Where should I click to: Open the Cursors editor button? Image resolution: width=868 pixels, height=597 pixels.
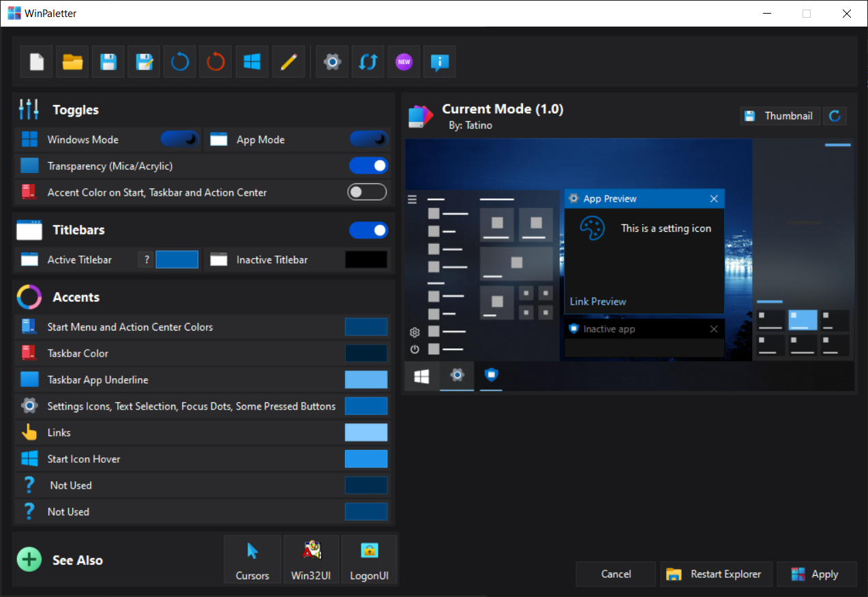point(252,560)
